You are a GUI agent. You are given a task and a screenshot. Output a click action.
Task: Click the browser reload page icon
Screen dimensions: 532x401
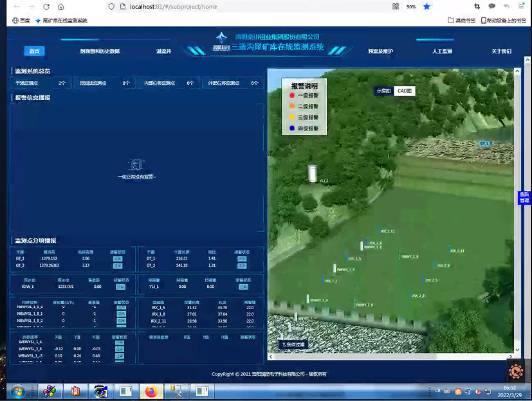point(46,6)
